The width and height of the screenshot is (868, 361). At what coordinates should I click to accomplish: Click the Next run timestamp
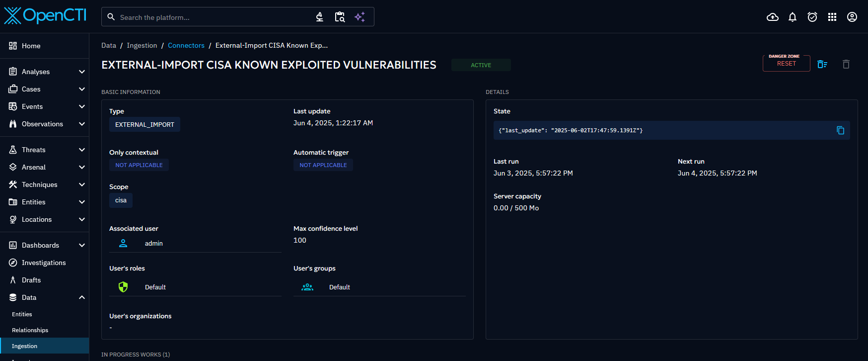pos(718,173)
